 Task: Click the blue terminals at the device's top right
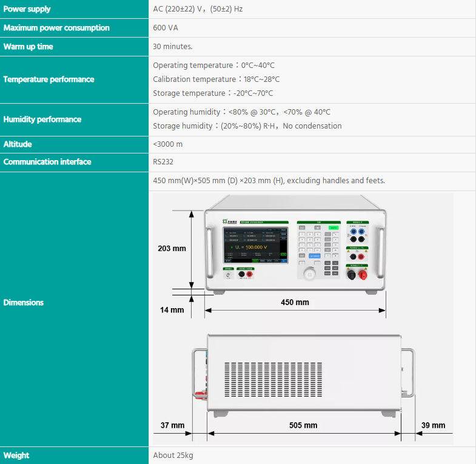click(357, 232)
